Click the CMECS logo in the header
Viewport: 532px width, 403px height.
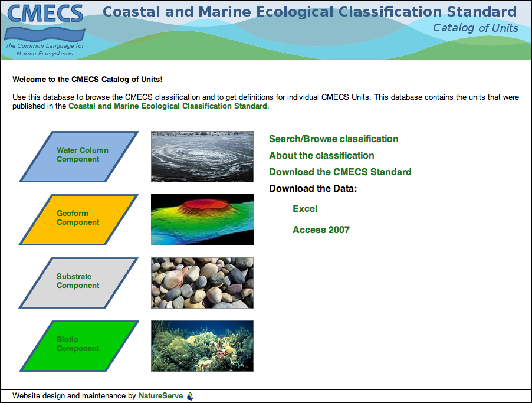point(45,30)
